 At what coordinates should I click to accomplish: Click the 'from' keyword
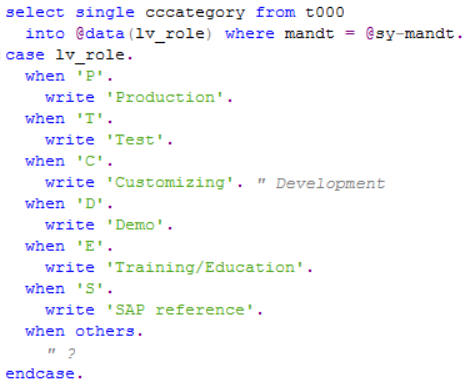pyautogui.click(x=276, y=13)
